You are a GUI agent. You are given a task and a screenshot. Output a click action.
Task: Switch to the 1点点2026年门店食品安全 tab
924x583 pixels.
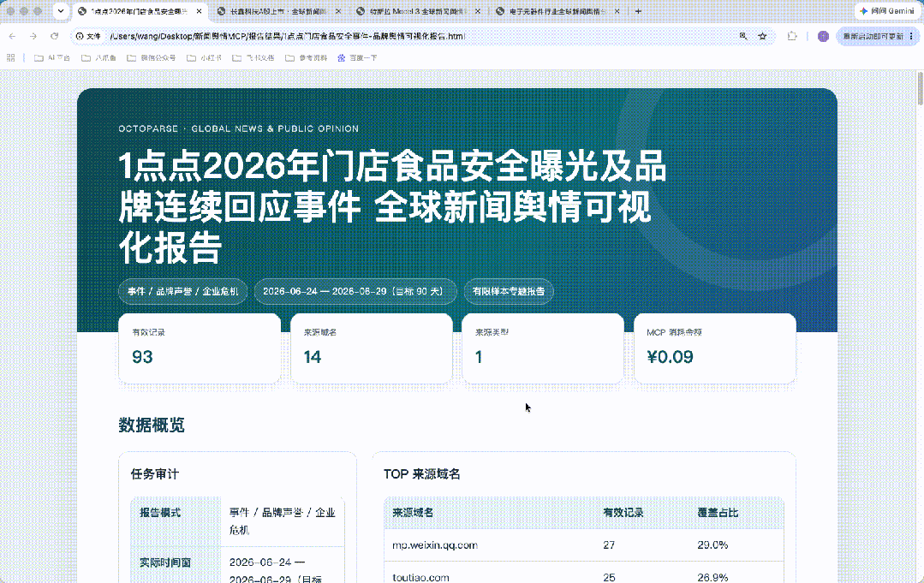[139, 11]
